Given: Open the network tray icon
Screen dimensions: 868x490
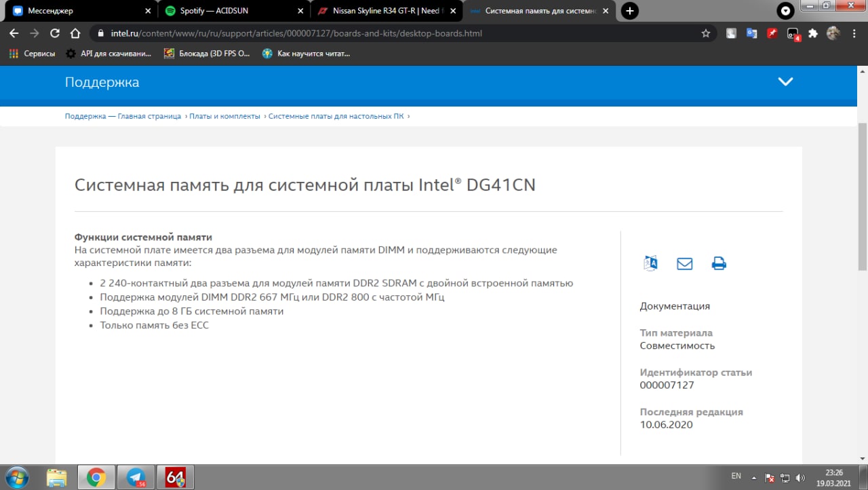Looking at the screenshot, I should click(785, 477).
